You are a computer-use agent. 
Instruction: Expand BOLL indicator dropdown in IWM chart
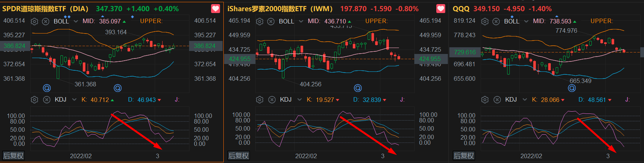point(301,22)
